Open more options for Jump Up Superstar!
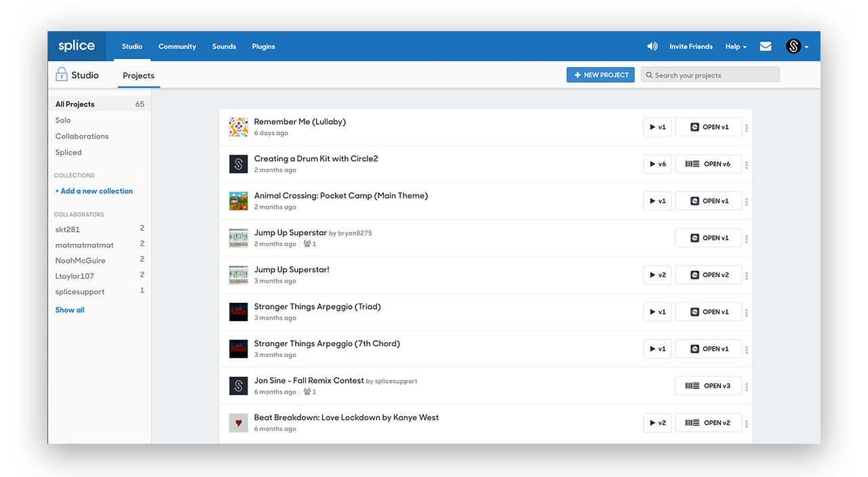The width and height of the screenshot is (868, 477). (x=747, y=276)
